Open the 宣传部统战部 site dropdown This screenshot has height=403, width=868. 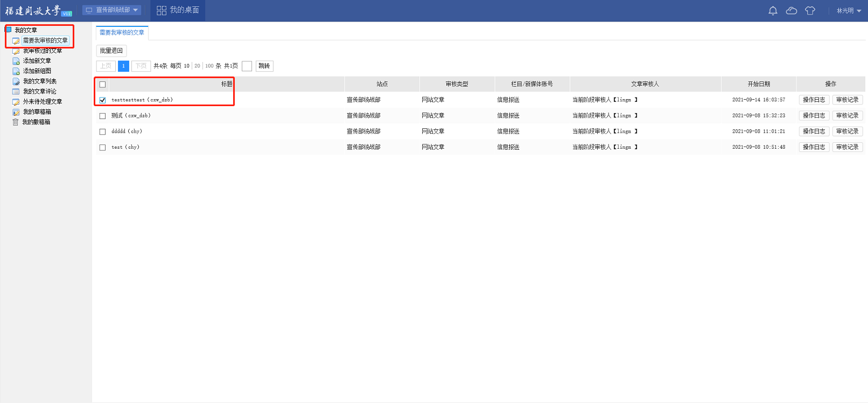112,10
